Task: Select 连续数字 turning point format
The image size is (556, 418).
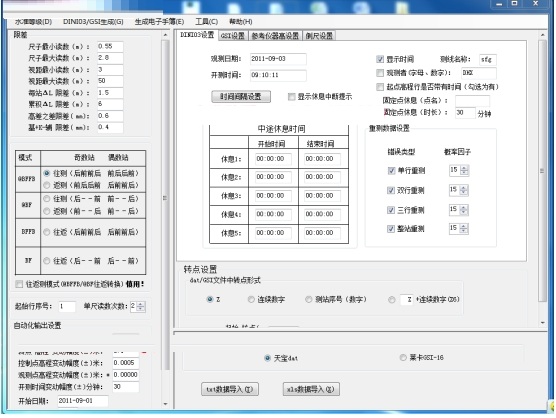Action: 251,299
